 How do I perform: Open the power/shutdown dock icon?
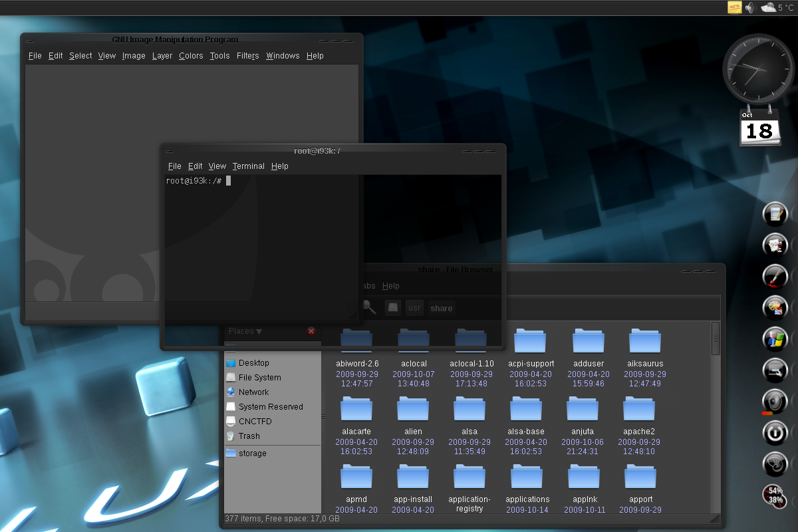(774, 433)
